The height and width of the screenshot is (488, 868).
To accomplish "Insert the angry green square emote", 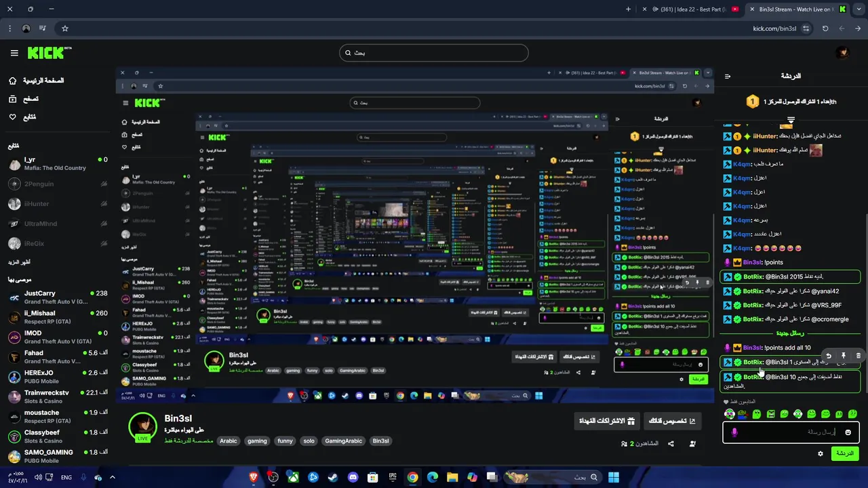I will 771,413.
